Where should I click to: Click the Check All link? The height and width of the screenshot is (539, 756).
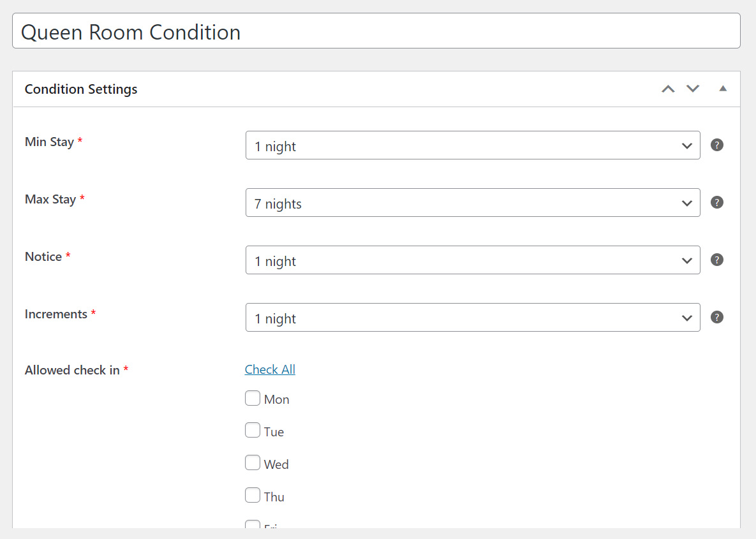270,369
